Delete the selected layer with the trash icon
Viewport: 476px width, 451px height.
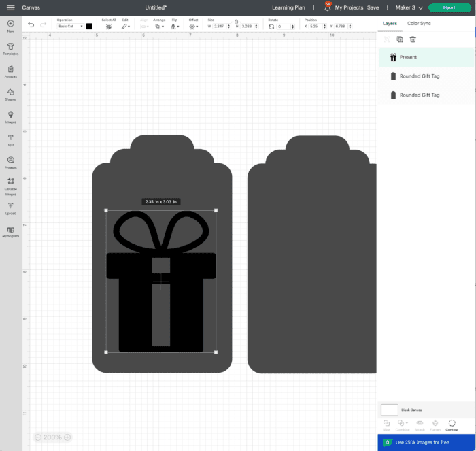413,39
